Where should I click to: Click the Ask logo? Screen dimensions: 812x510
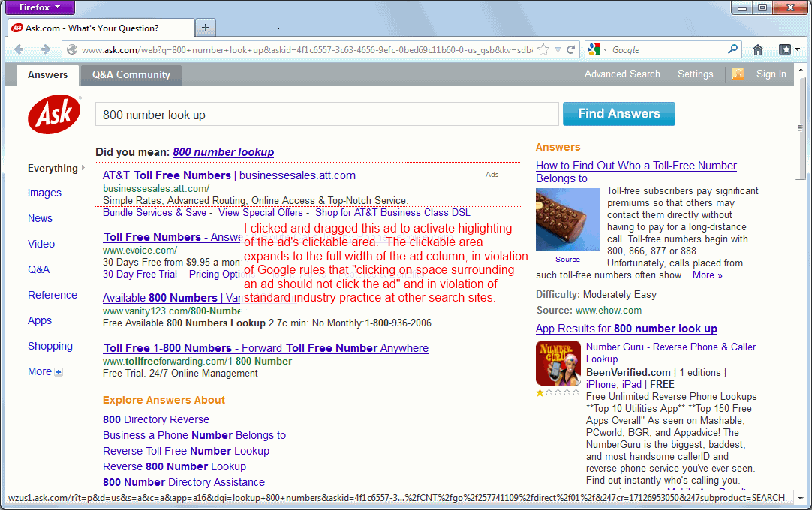[x=54, y=114]
